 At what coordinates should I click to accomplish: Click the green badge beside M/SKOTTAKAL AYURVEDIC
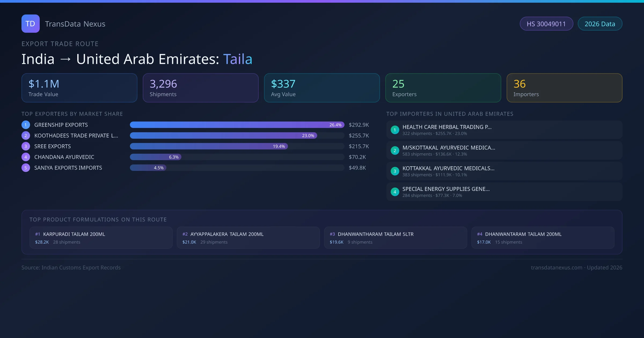[x=395, y=150]
